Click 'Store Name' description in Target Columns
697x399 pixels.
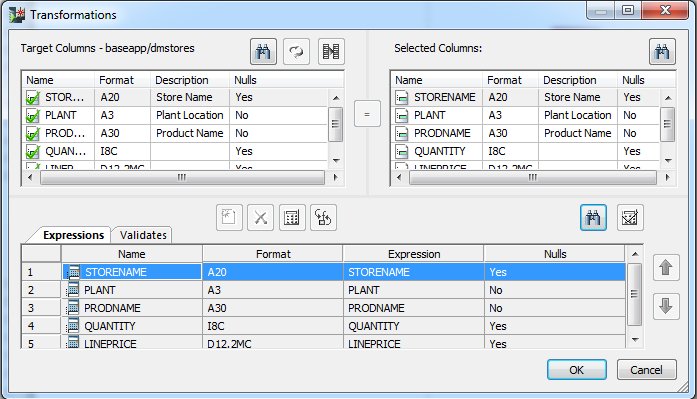pyautogui.click(x=184, y=97)
